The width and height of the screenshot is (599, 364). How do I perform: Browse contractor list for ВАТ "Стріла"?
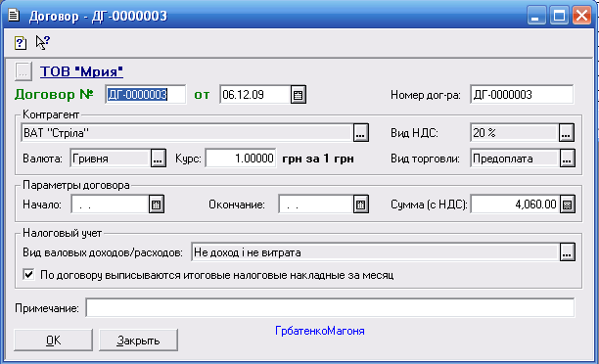[360, 132]
